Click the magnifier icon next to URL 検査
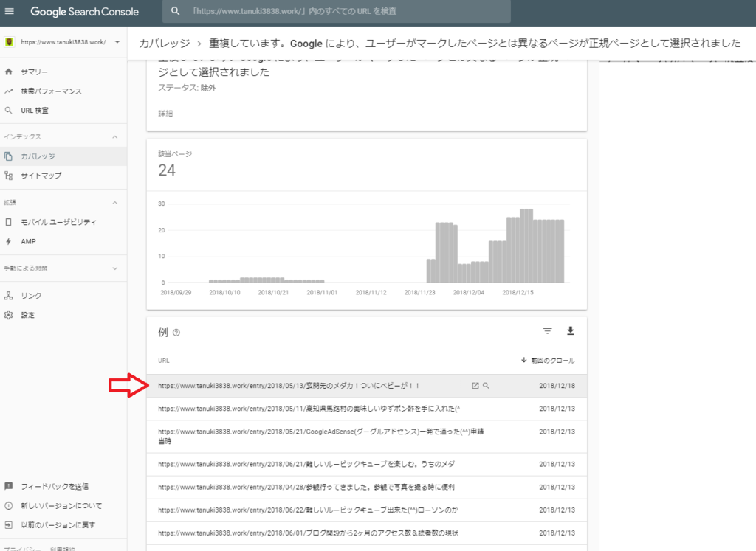The height and width of the screenshot is (551, 756). coord(8,111)
